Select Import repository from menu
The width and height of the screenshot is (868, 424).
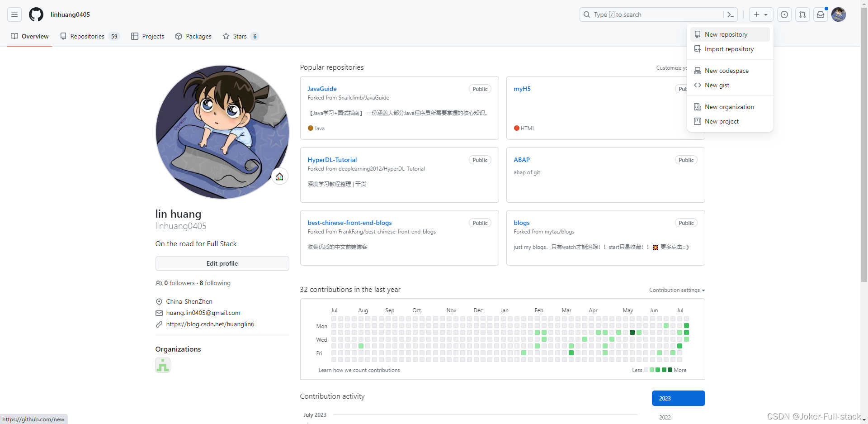(730, 49)
